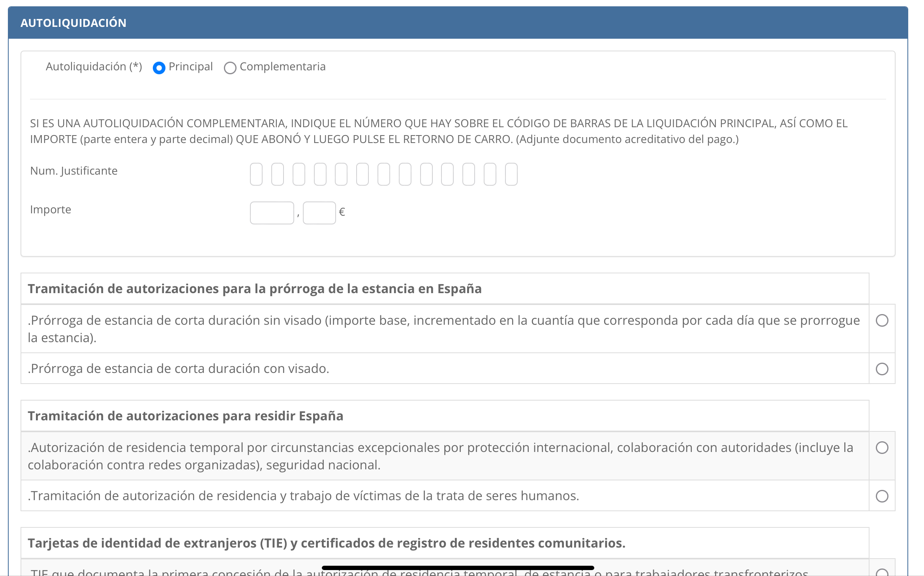The width and height of the screenshot is (924, 576).
Task: Select the Principal autoliquidación radio button
Action: click(x=159, y=68)
